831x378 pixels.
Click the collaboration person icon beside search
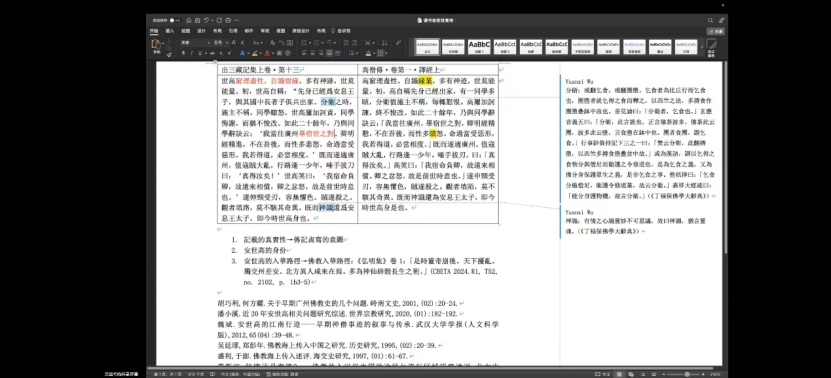pyautogui.click(x=721, y=20)
